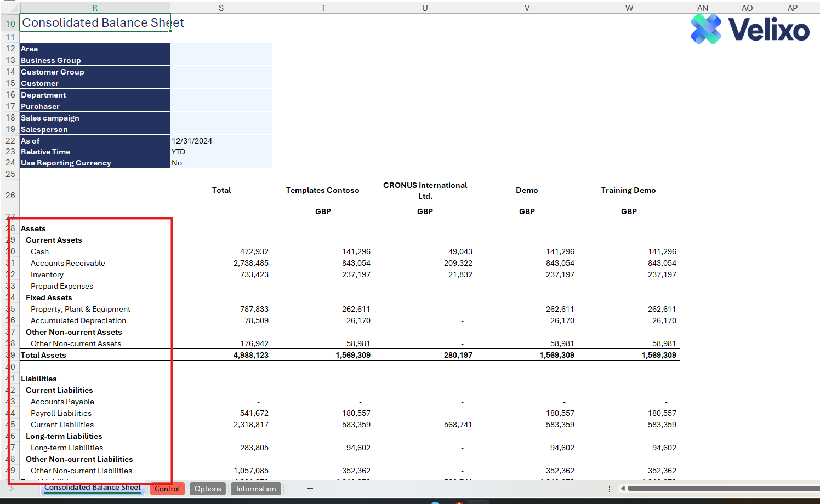Select the Consolidated Balance Sheet tab

point(93,488)
